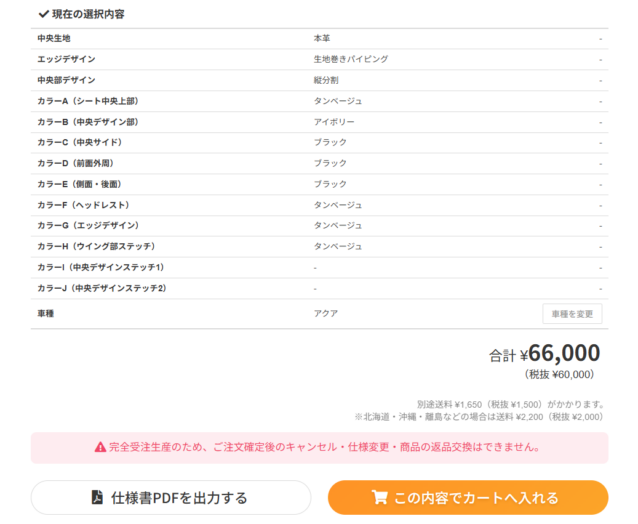Viewport: 638px width, 524px height.
Task: Click the shopping cart icon
Action: coord(379,497)
